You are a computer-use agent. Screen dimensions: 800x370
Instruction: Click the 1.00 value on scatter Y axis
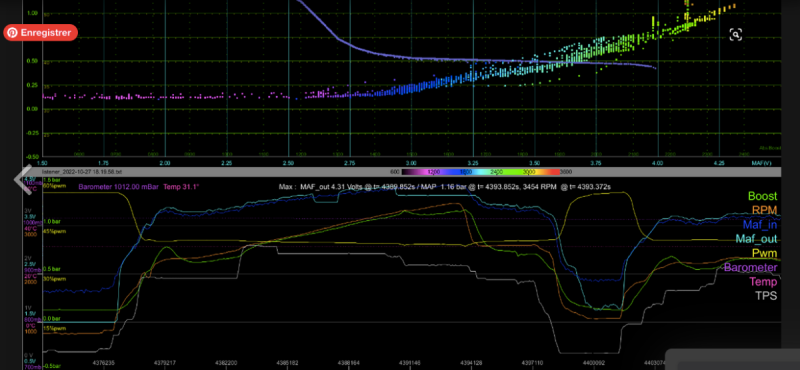pos(32,13)
